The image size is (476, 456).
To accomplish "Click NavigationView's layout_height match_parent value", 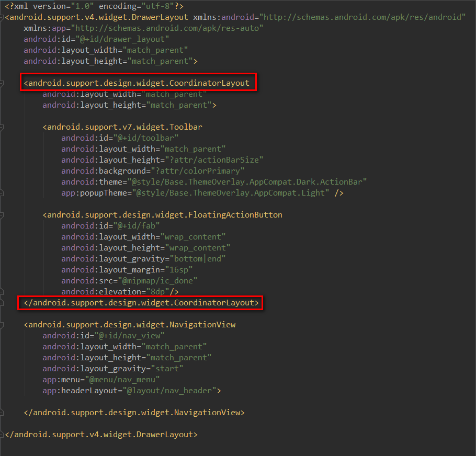I will pos(179,357).
